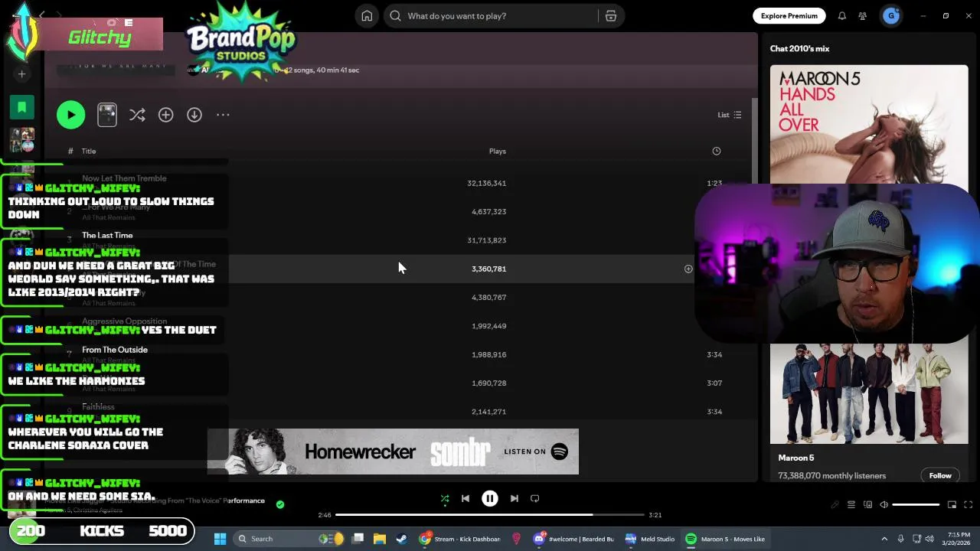Click the green checkmark saved indicator for the current song
Image resolution: width=980 pixels, height=551 pixels.
point(280,504)
